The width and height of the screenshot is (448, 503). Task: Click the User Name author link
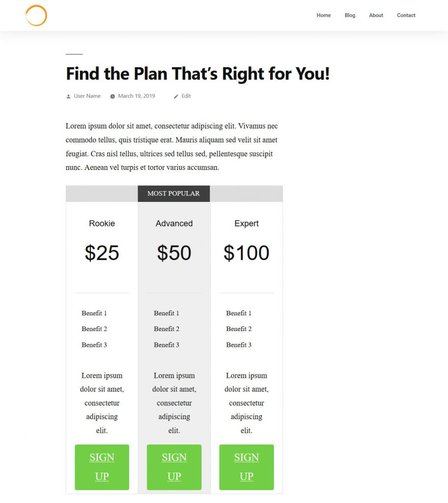click(x=87, y=96)
